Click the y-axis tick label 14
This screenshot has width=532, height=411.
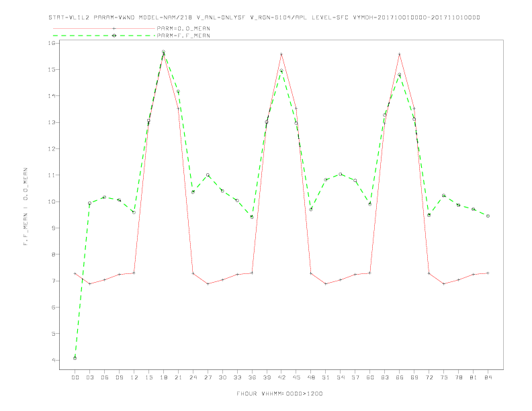coord(52,96)
